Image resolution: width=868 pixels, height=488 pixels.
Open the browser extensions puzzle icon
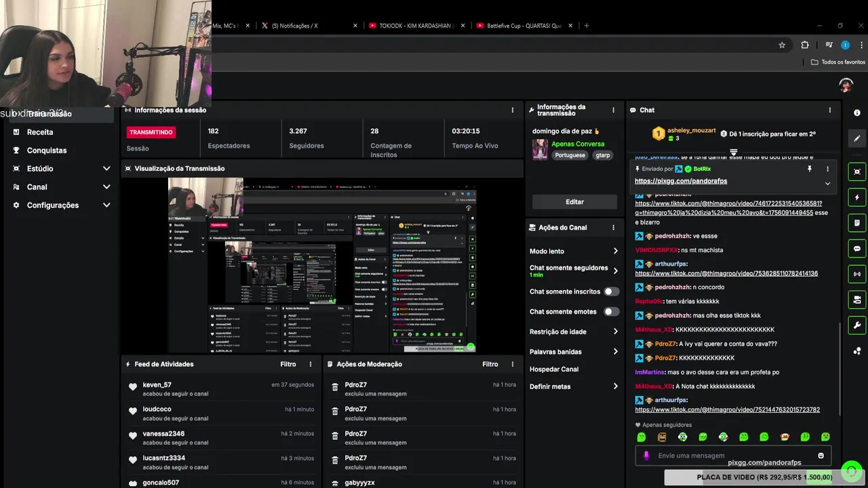pos(805,45)
